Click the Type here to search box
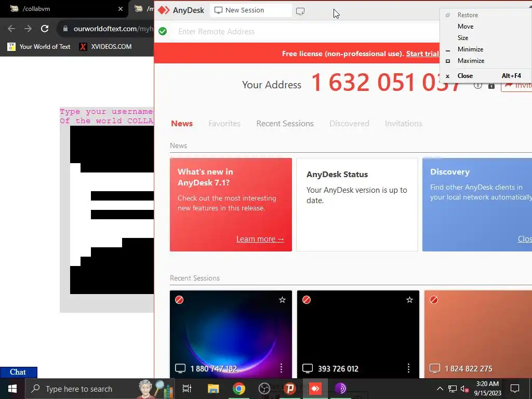The image size is (532, 399). [x=100, y=389]
